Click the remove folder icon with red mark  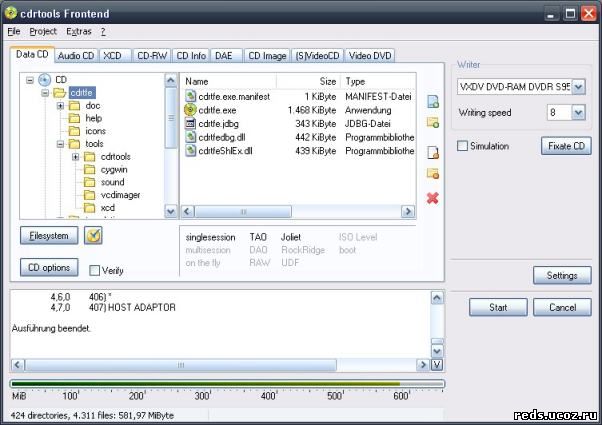pos(433,174)
